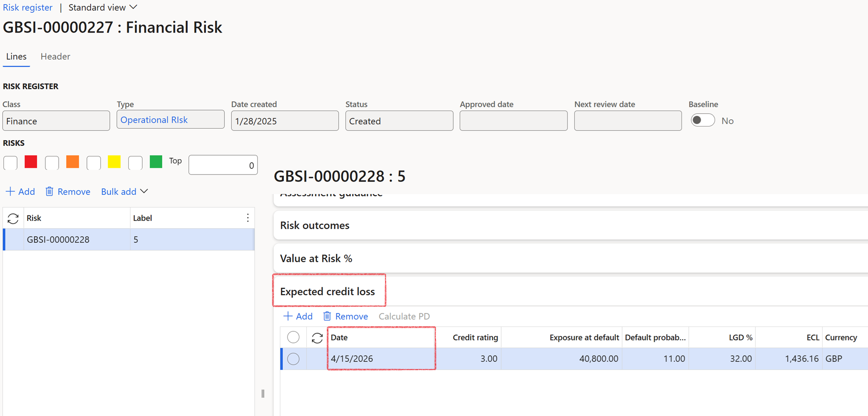This screenshot has width=868, height=416.
Task: Expand the Value at Risk % section
Action: (x=316, y=258)
